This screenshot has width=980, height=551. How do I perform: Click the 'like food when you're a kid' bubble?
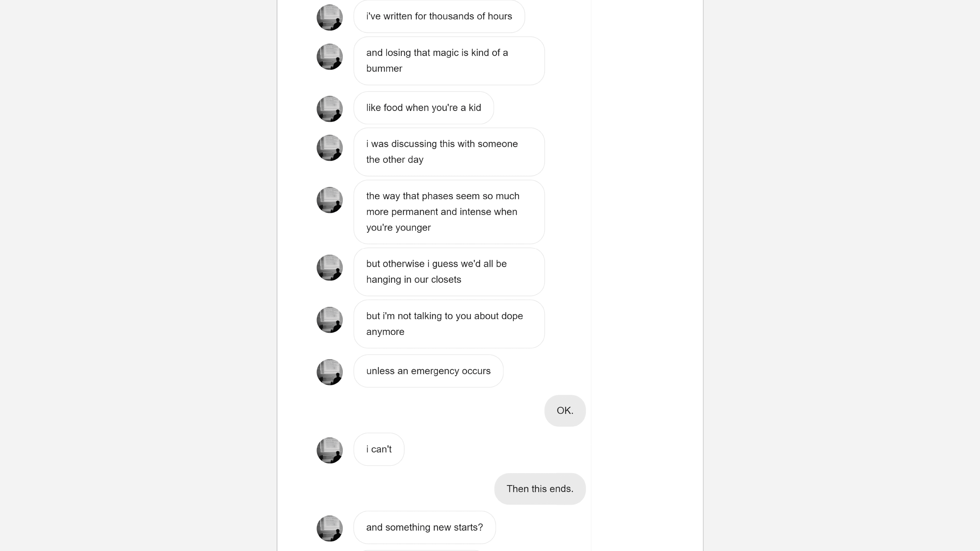pyautogui.click(x=424, y=108)
